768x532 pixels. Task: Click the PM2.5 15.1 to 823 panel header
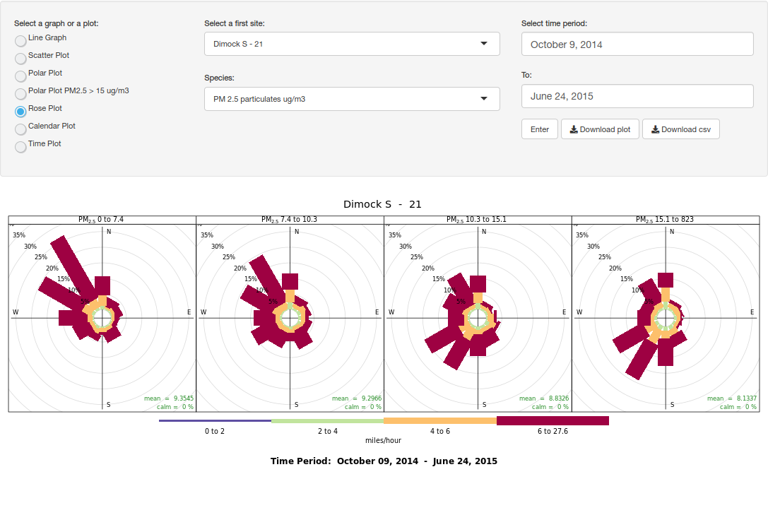pyautogui.click(x=665, y=220)
